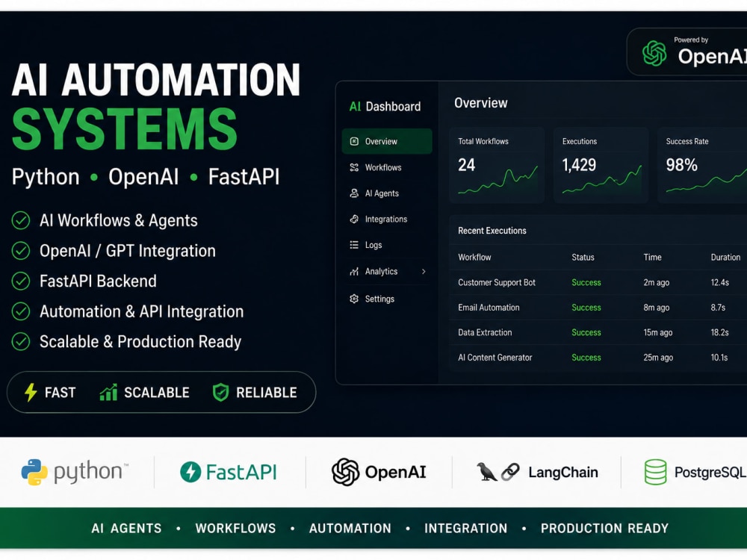This screenshot has width=747, height=560.
Task: Click the '25m ago' time cell
Action: click(x=658, y=358)
